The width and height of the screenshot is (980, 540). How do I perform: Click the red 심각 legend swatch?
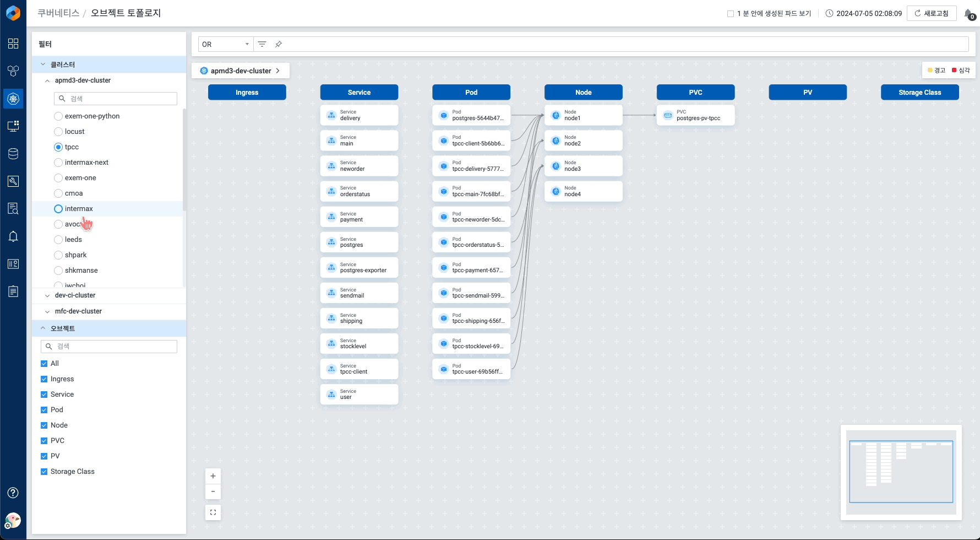tap(954, 70)
